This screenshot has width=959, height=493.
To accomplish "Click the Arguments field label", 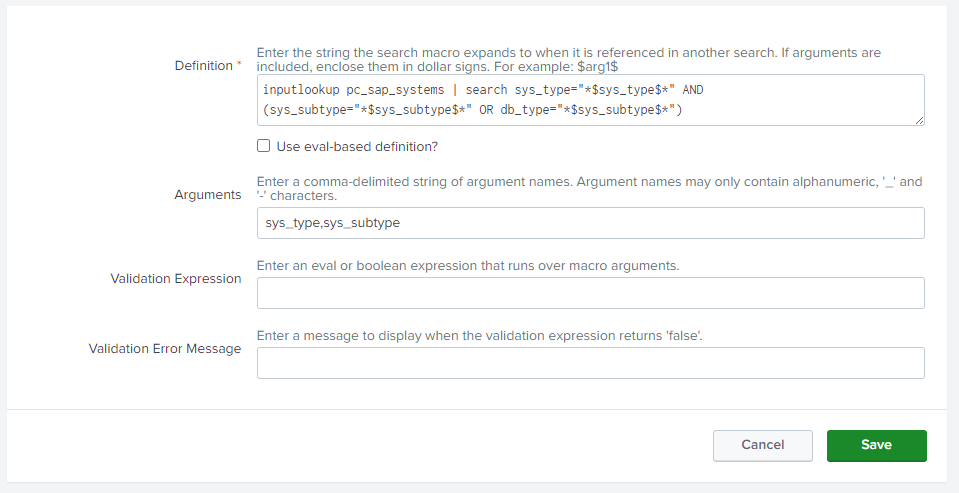I will 207,195.
